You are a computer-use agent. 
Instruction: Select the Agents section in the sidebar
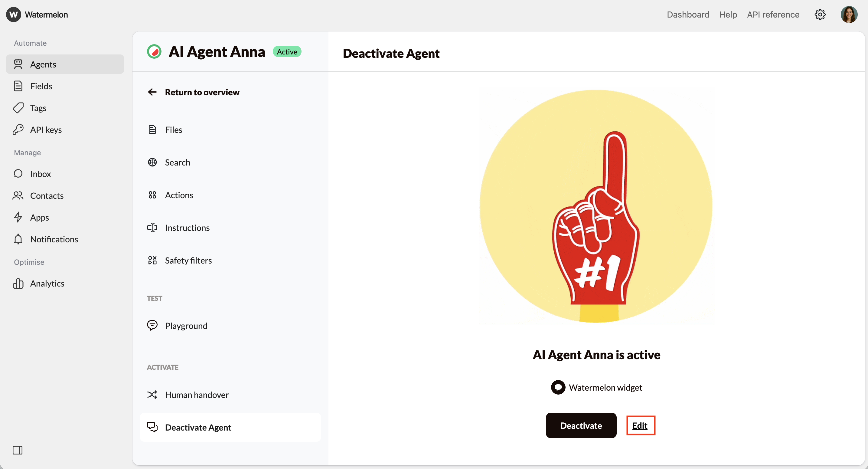[44, 64]
